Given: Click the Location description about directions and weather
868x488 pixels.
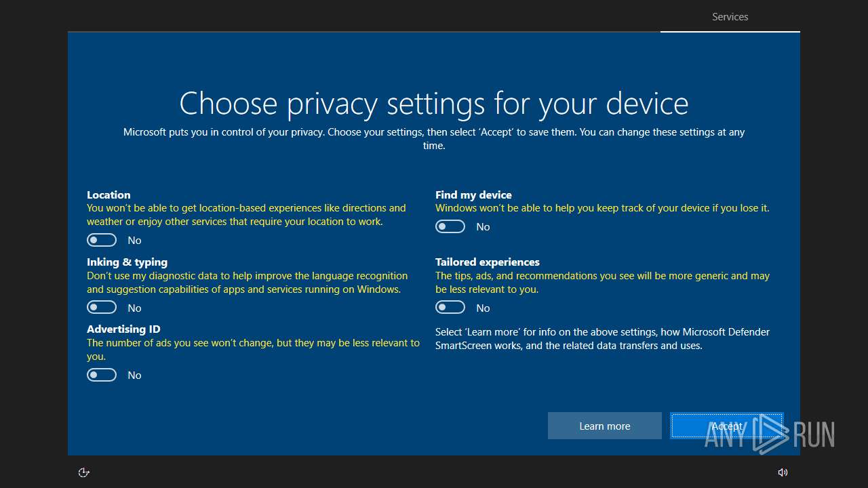Looking at the screenshot, I should (x=246, y=215).
